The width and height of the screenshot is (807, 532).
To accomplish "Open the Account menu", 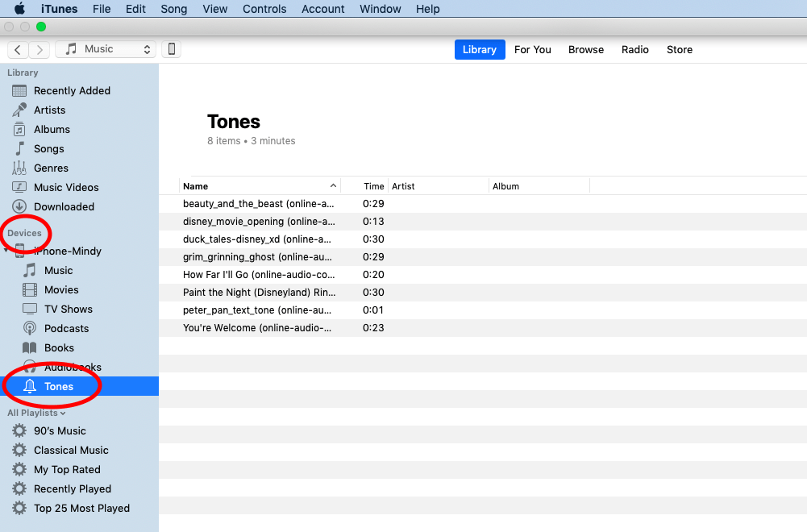I will (323, 9).
